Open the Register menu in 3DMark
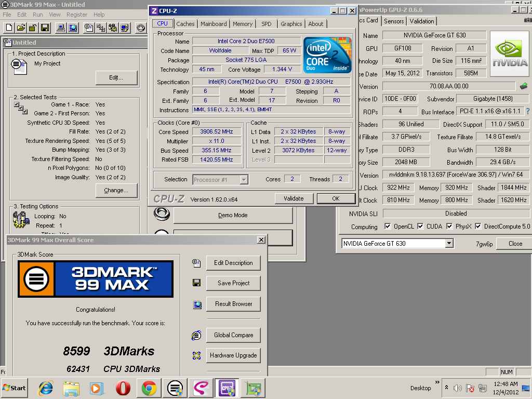 (77, 15)
